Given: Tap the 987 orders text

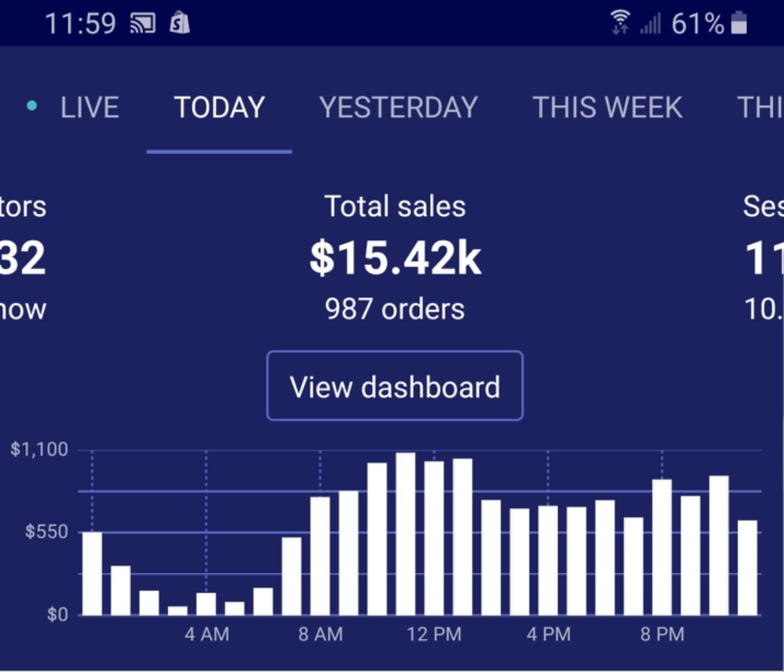Looking at the screenshot, I should (395, 309).
